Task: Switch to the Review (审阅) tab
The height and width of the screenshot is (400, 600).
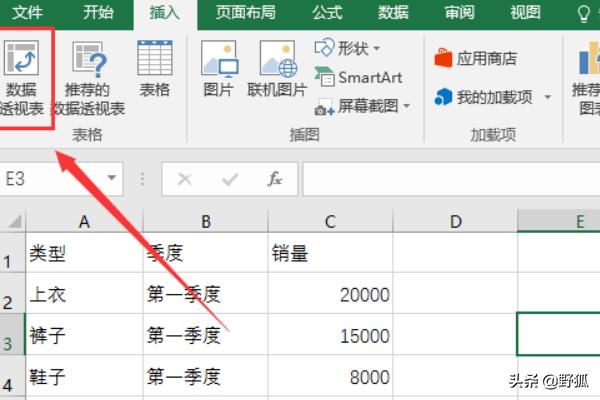Action: [x=459, y=13]
